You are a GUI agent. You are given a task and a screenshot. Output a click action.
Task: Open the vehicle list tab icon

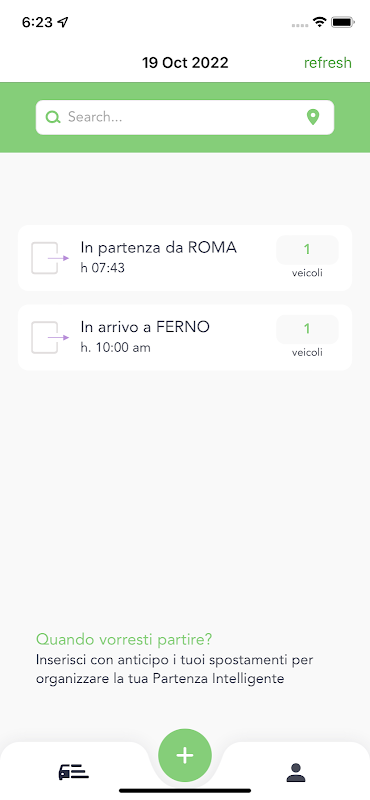73,772
